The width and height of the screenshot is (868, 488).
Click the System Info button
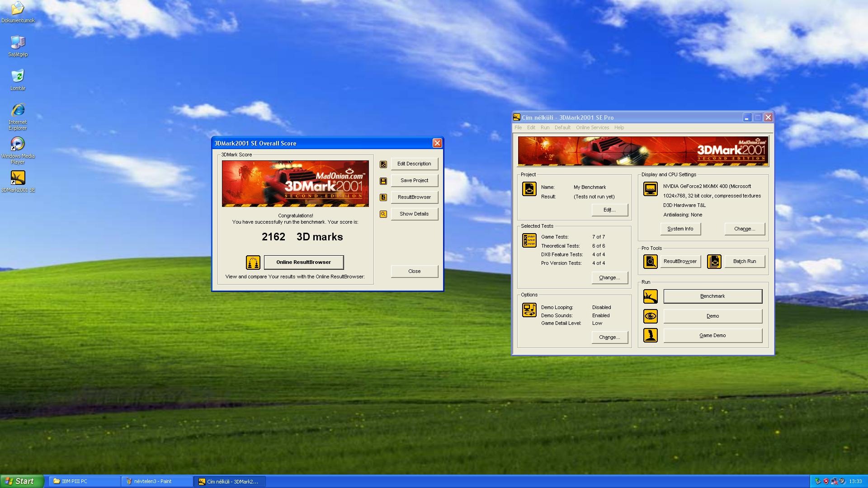tap(680, 229)
